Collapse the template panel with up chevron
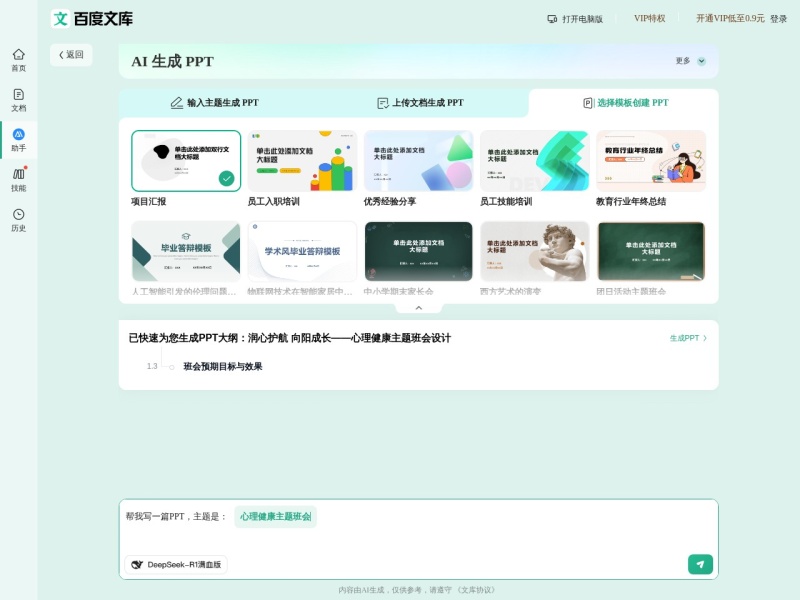 point(419,308)
